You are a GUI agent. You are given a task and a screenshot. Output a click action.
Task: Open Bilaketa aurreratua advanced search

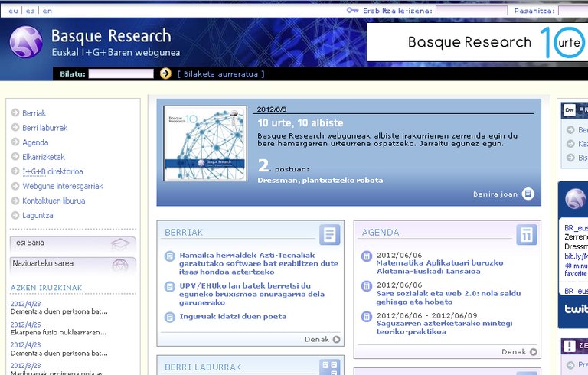click(220, 74)
